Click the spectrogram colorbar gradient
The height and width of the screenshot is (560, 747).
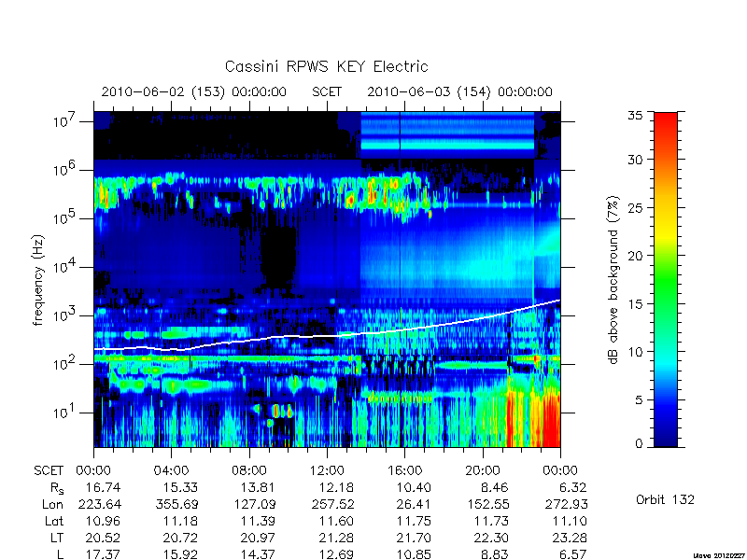tap(666, 279)
